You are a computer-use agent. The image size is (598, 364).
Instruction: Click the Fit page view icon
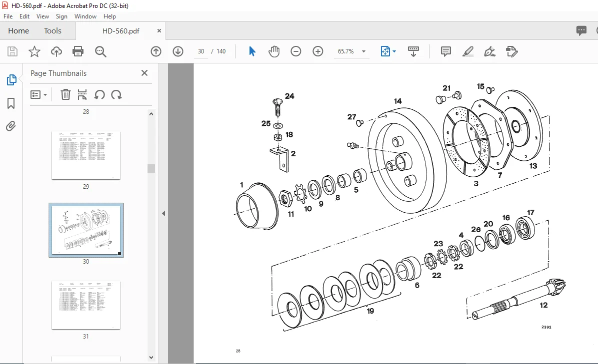point(385,51)
